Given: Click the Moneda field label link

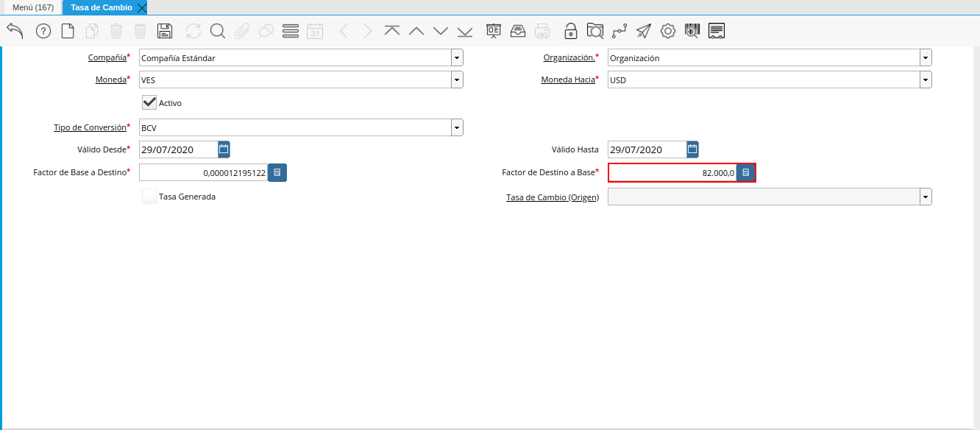Looking at the screenshot, I should point(111,80).
